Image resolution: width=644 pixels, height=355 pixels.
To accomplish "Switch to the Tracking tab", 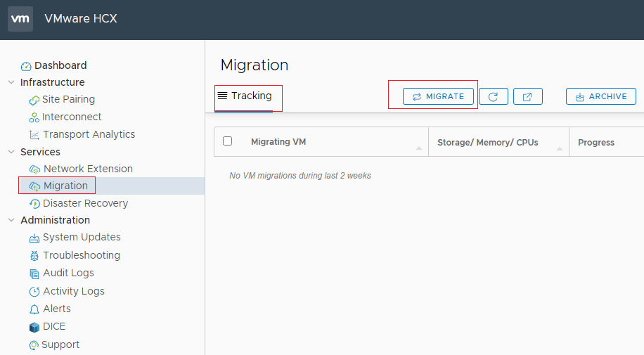I will 245,96.
